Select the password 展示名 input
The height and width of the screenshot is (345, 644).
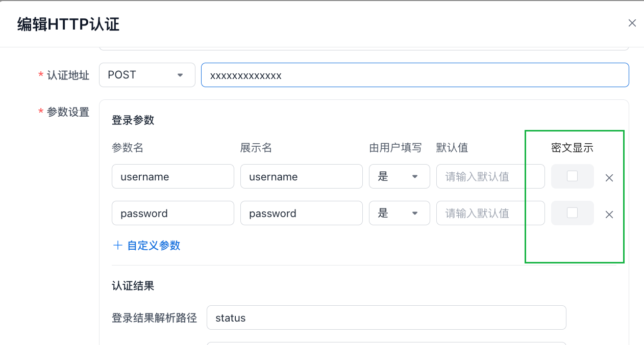[301, 213]
